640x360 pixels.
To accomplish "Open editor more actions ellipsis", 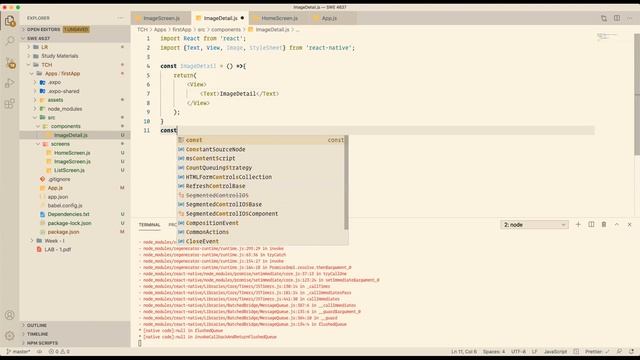I will pos(630,18).
